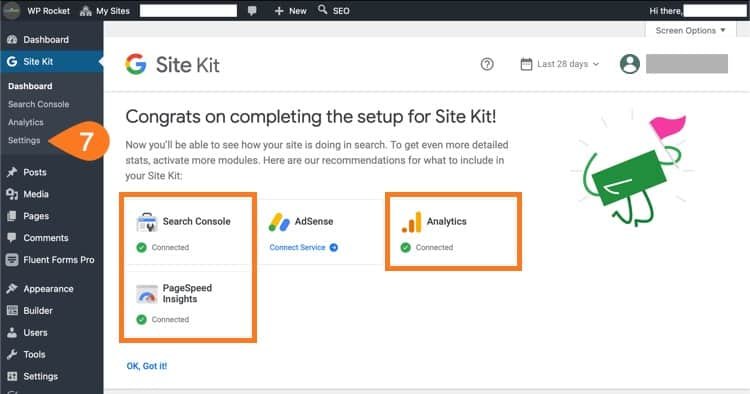Open the Analytics submenu item
750x394 pixels.
click(25, 122)
